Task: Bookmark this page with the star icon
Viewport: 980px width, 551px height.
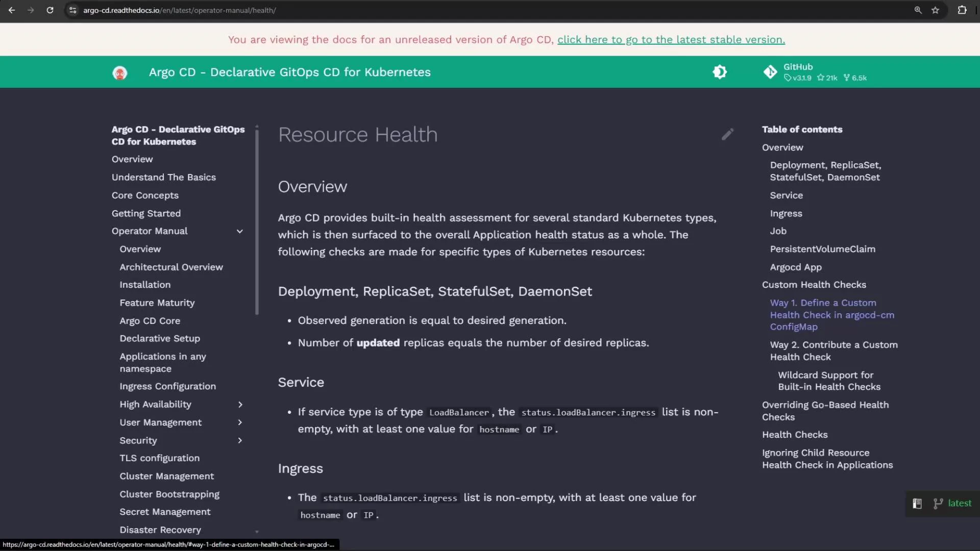Action: pyautogui.click(x=935, y=10)
